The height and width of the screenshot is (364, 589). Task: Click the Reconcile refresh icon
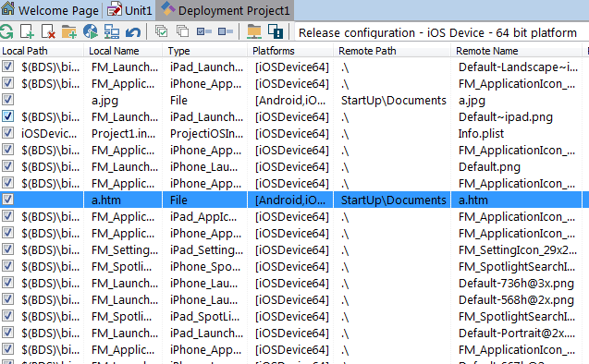6,32
